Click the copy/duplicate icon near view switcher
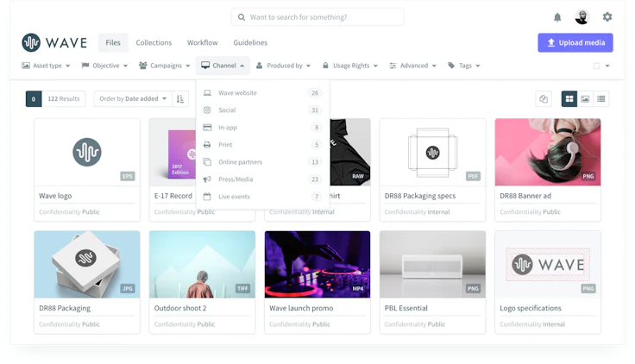Screen dimensions: 635x364 (x=544, y=99)
